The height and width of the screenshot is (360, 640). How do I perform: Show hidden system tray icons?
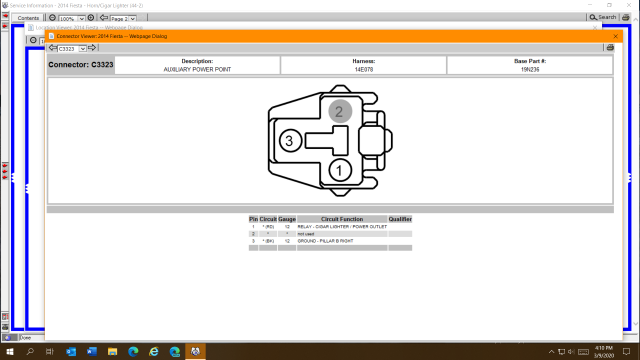coord(551,351)
